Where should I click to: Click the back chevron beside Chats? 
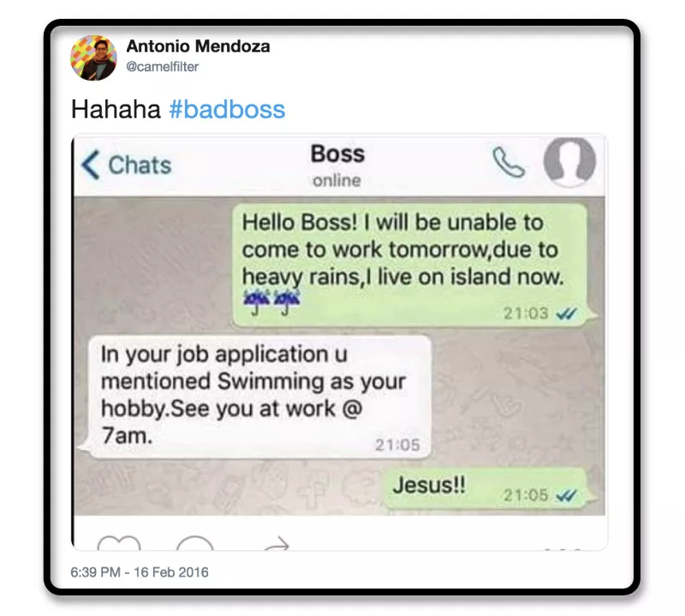point(91,164)
